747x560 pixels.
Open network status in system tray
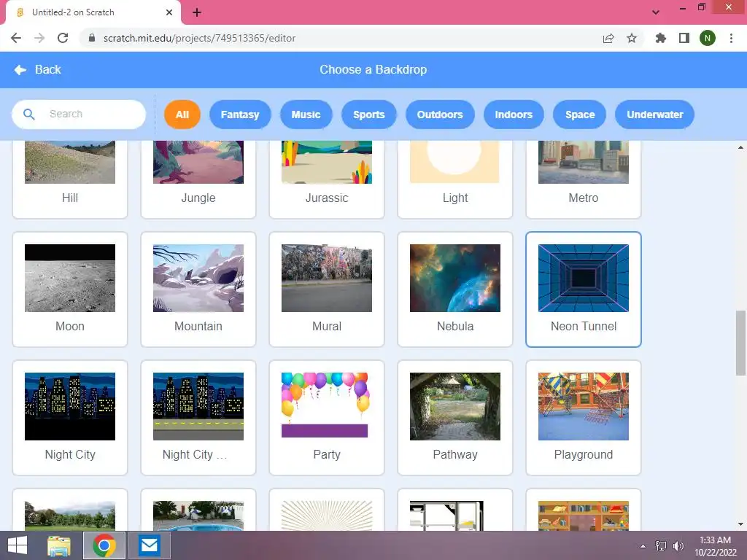coord(661,546)
